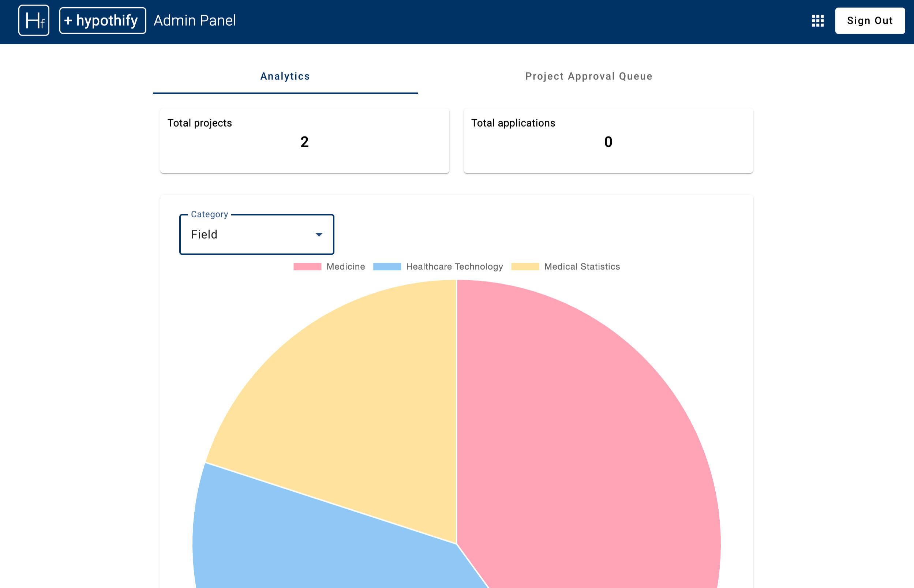Click the pink Medicine legend swatch
The height and width of the screenshot is (588, 914).
click(307, 266)
